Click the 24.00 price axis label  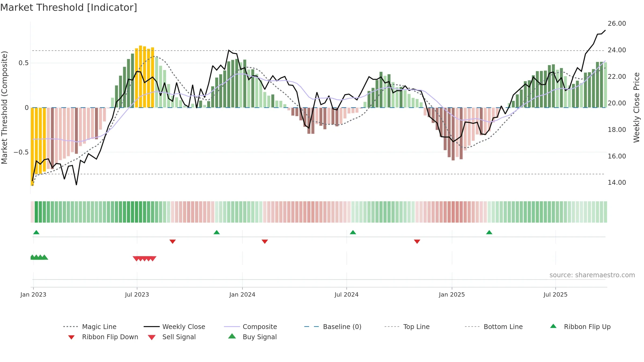point(617,50)
